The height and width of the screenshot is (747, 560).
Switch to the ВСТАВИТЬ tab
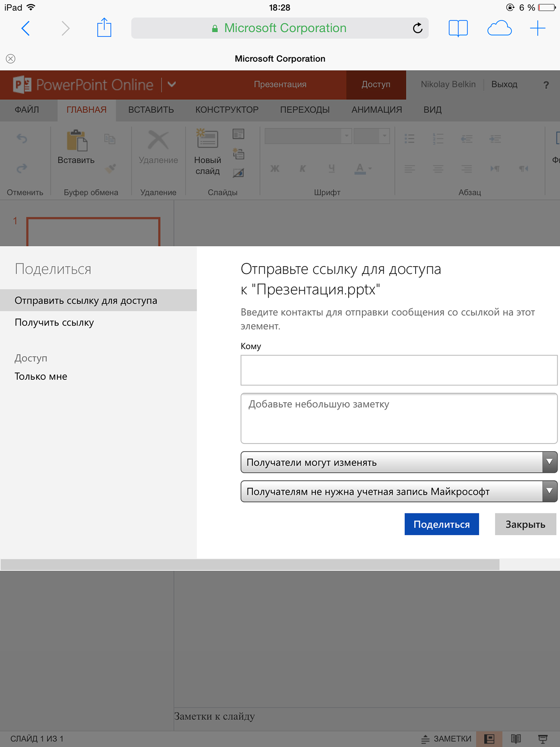tap(151, 110)
